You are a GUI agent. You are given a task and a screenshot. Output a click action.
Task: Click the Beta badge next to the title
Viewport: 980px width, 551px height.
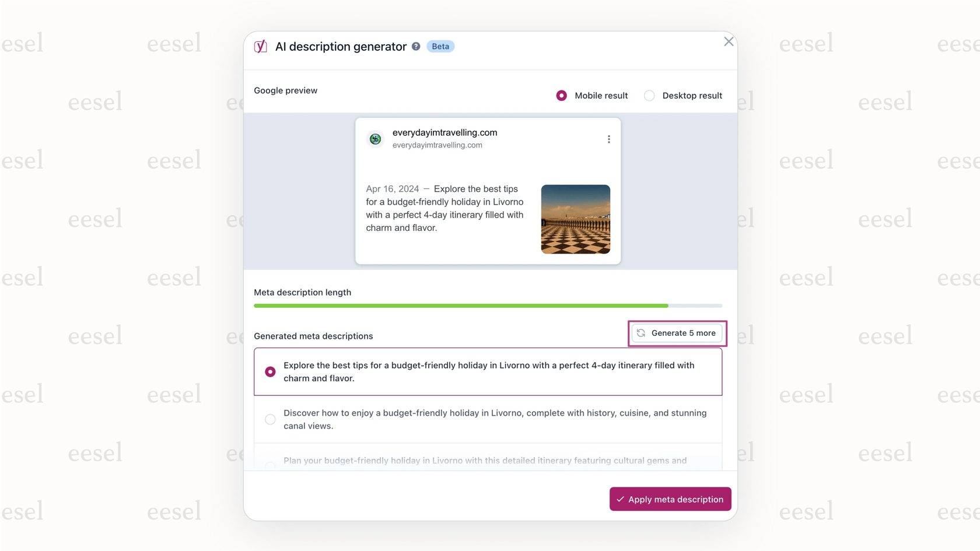(x=440, y=46)
